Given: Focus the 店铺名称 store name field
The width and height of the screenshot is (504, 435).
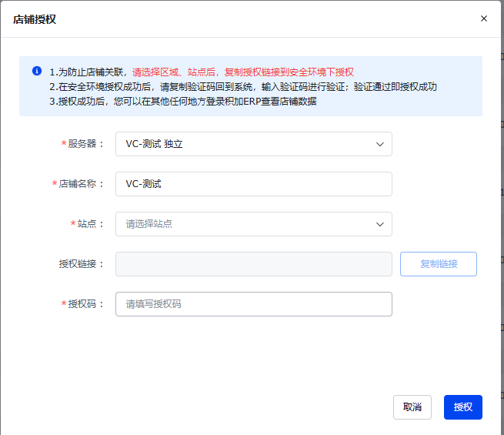Looking at the screenshot, I should [253, 184].
